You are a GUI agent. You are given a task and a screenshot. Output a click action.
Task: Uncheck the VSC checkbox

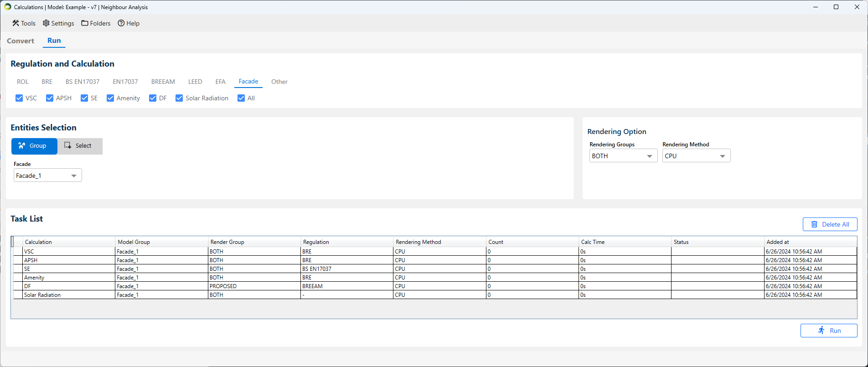coord(19,98)
